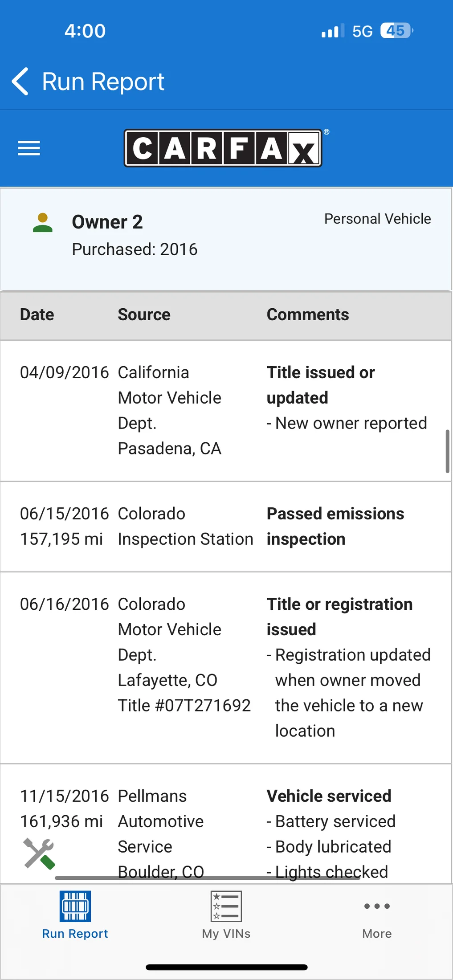Viewport: 453px width, 980px height.
Task: Tap the Run Report barcode icon
Action: [75, 906]
